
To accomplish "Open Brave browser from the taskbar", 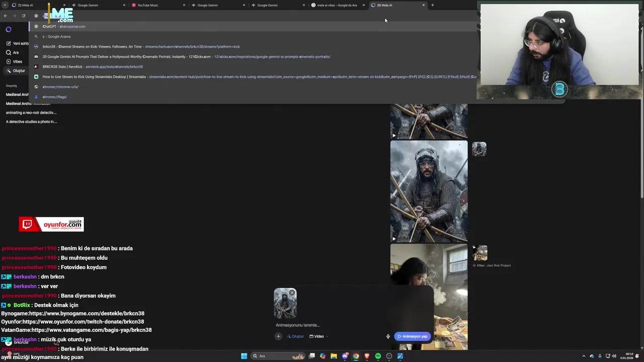I will [x=367, y=356].
